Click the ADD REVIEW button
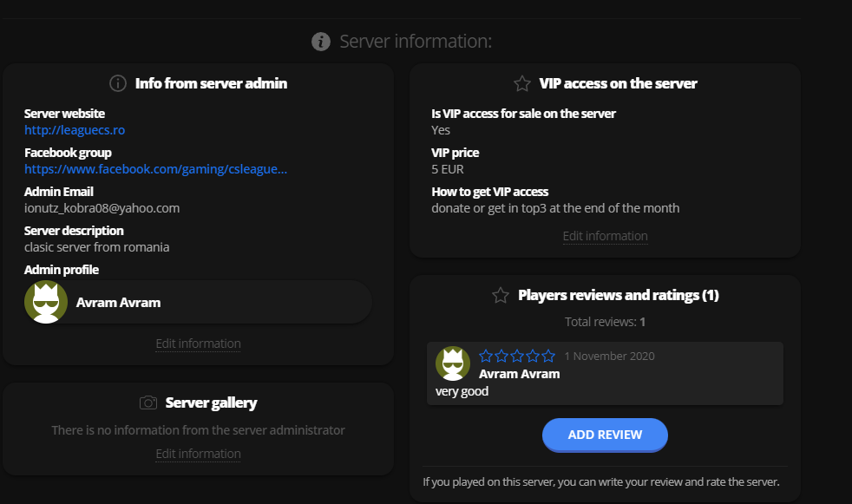This screenshot has height=504, width=852. pos(605,435)
